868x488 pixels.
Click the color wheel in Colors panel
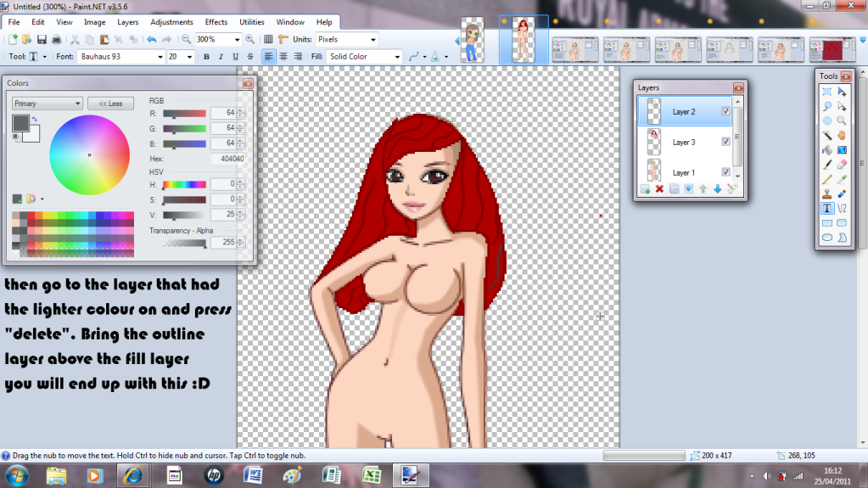(x=90, y=155)
